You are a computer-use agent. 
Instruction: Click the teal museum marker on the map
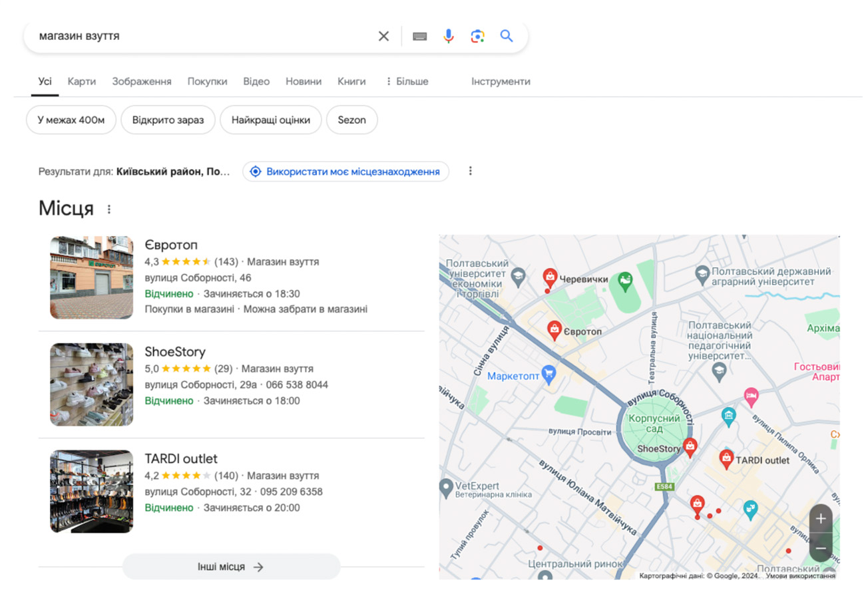click(x=729, y=416)
